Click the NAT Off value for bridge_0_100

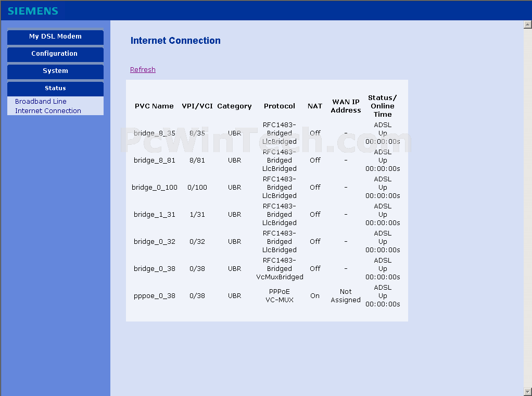pyautogui.click(x=315, y=188)
